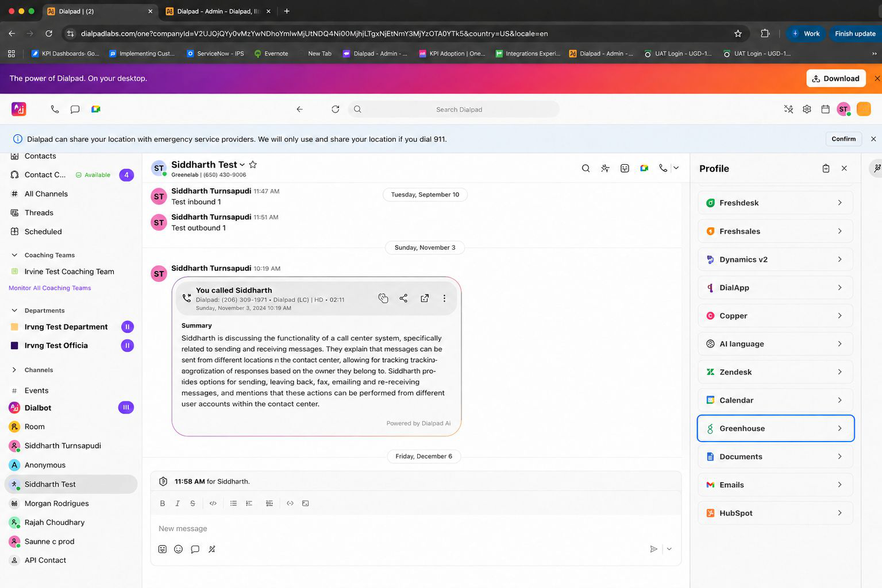Click the Search Dialpad field
This screenshot has width=882, height=588.
click(x=454, y=109)
